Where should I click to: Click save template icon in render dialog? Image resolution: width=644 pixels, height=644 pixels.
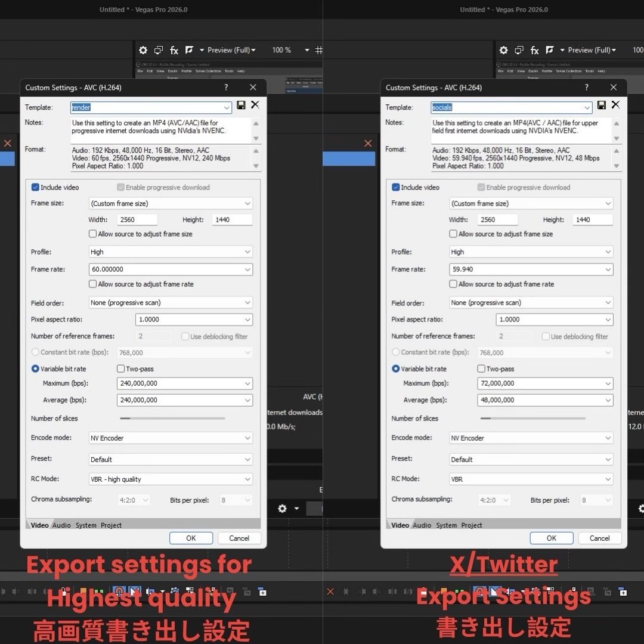pyautogui.click(x=241, y=105)
